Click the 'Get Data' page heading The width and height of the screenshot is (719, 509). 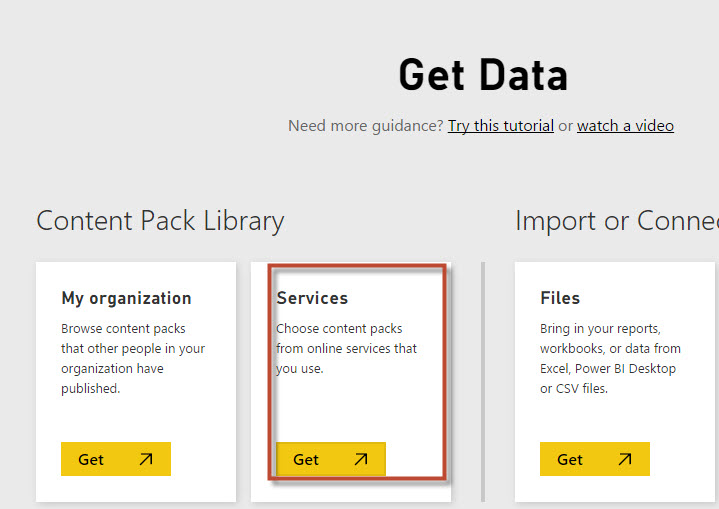(x=483, y=75)
